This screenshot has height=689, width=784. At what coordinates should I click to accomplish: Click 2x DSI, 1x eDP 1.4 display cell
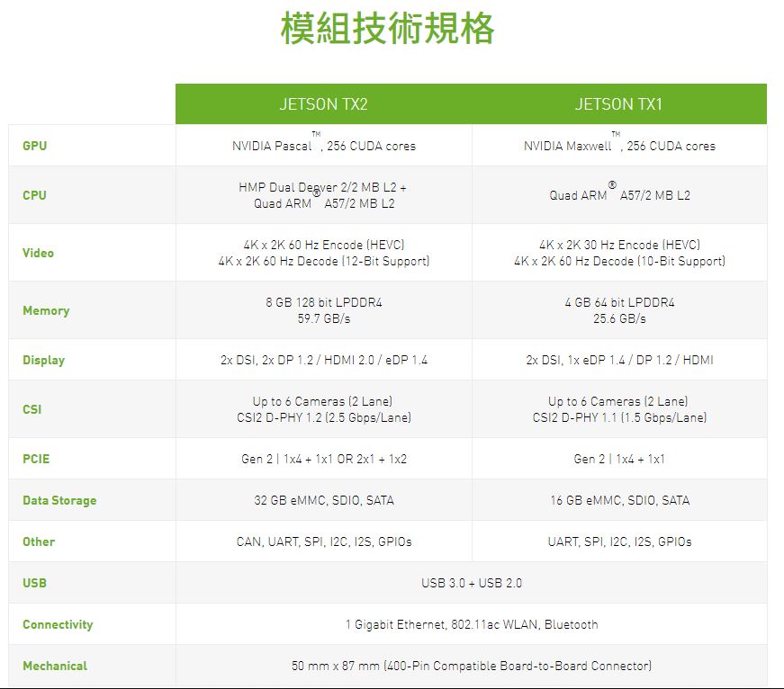coord(619,360)
